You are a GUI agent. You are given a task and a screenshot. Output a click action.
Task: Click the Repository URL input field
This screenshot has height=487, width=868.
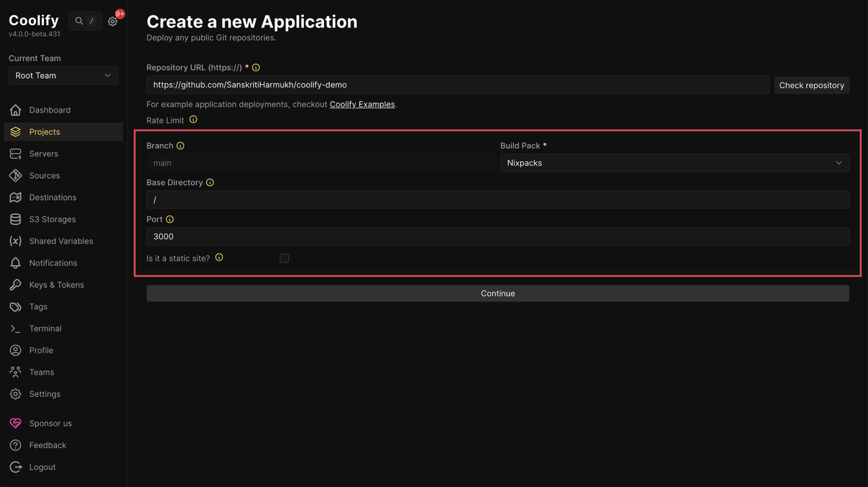point(458,85)
